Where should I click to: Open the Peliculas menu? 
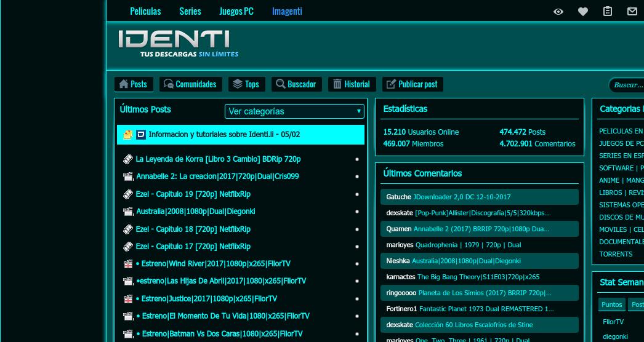145,12
